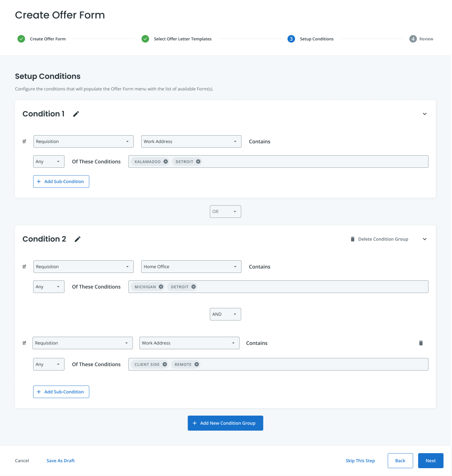Save the form as a draft
The height and width of the screenshot is (476, 452).
(60, 460)
